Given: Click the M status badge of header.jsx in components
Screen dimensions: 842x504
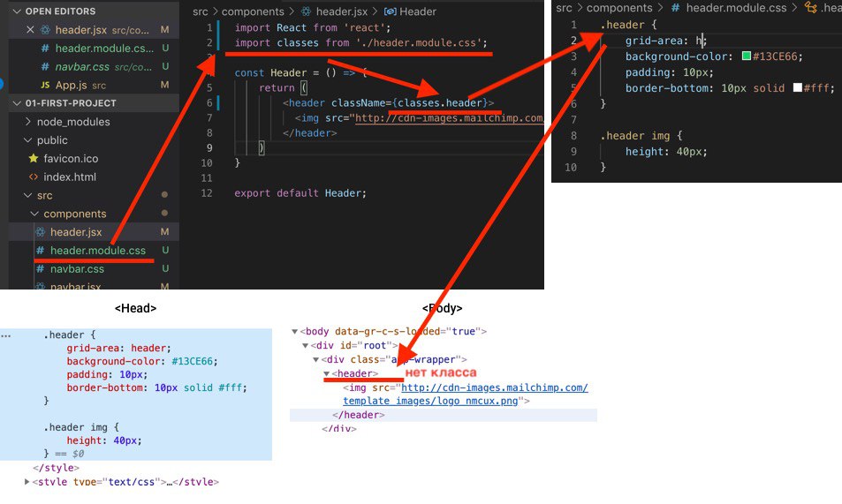Looking at the screenshot, I should coord(164,232).
